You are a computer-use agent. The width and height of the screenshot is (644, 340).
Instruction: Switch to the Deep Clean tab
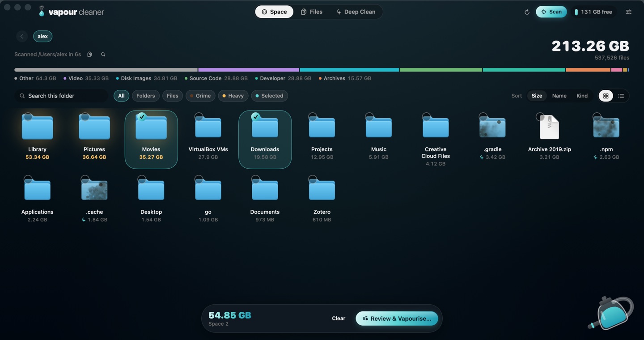tap(356, 12)
